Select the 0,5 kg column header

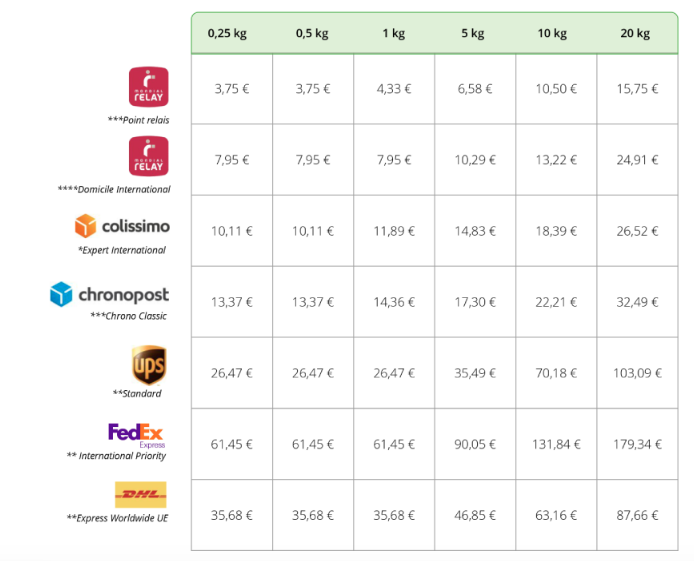(313, 33)
